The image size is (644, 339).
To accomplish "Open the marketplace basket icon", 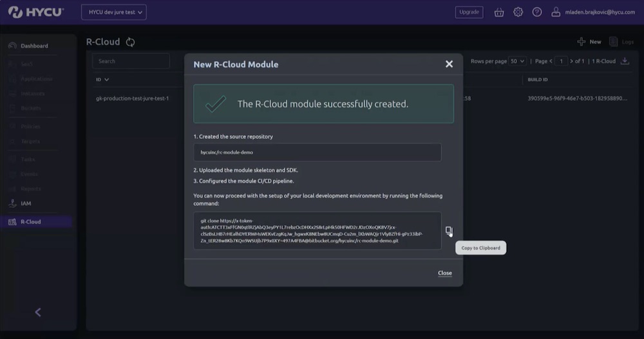I will (499, 12).
